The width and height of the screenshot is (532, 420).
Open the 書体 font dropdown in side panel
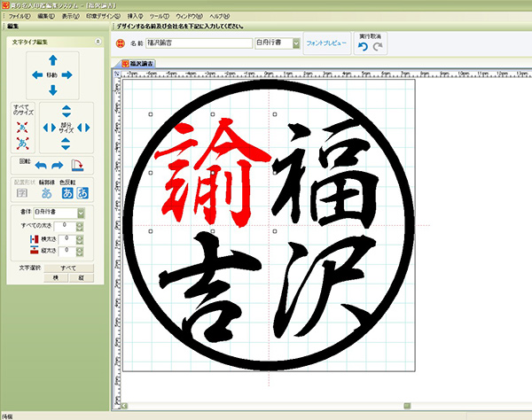point(81,213)
